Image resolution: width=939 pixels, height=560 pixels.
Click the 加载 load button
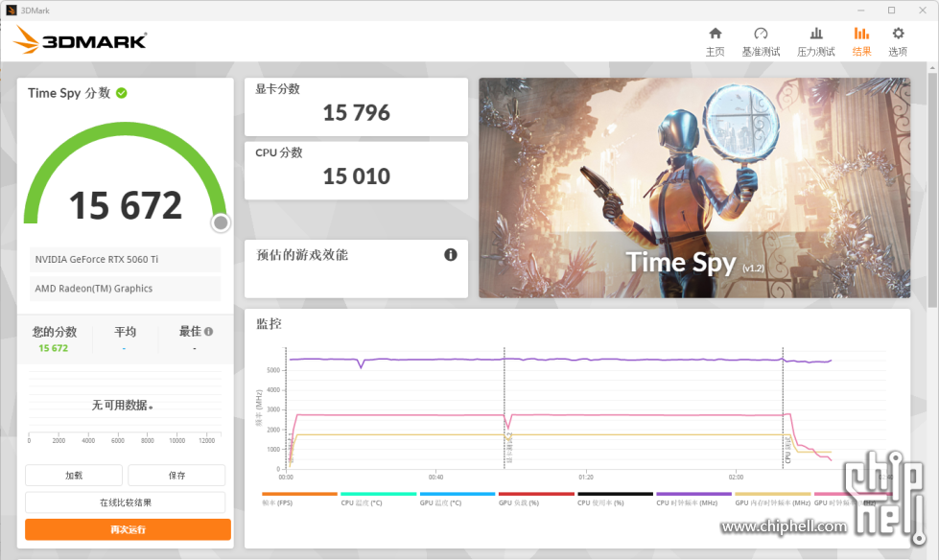(74, 475)
